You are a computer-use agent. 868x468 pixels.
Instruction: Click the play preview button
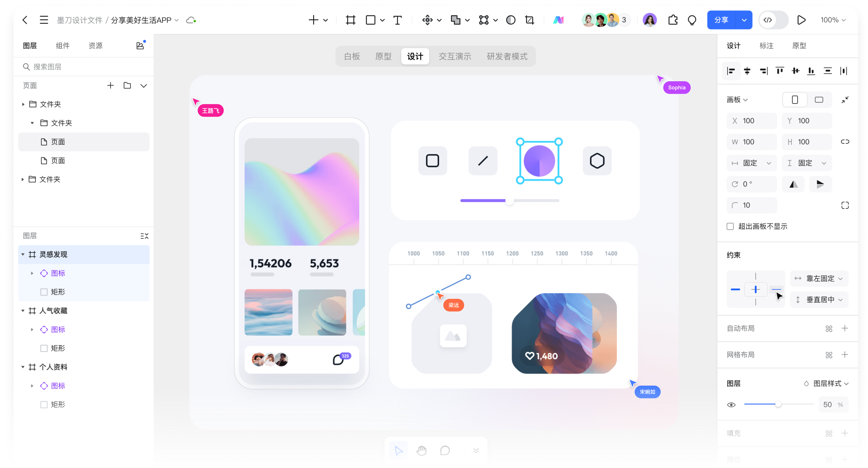pyautogui.click(x=801, y=20)
